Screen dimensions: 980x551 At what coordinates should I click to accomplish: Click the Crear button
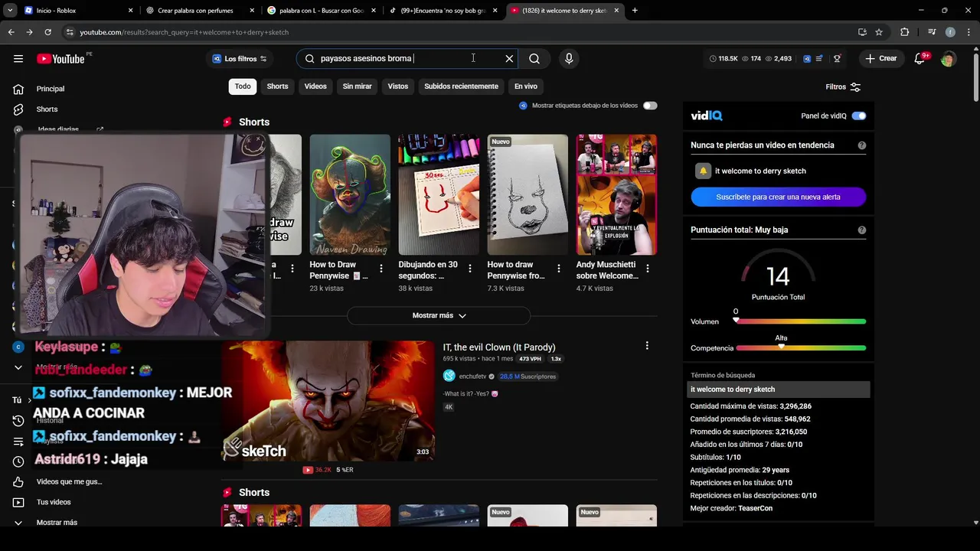pos(880,59)
